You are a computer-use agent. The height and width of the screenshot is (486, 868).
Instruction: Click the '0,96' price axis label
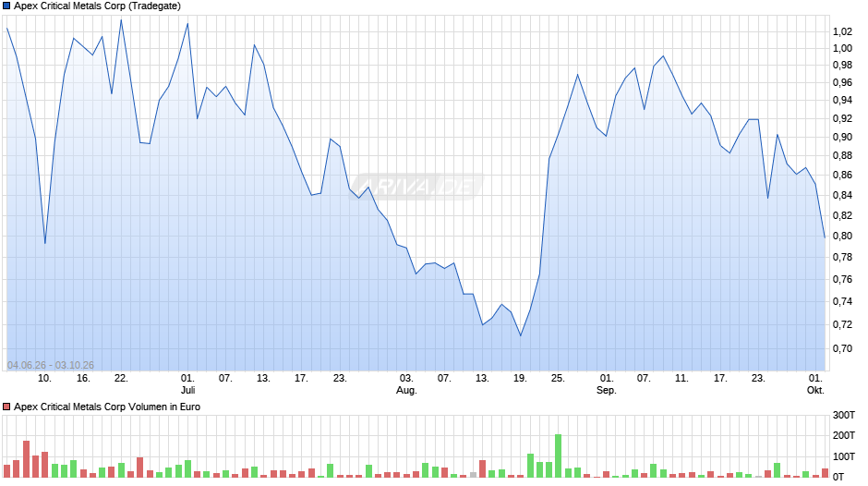coord(842,82)
